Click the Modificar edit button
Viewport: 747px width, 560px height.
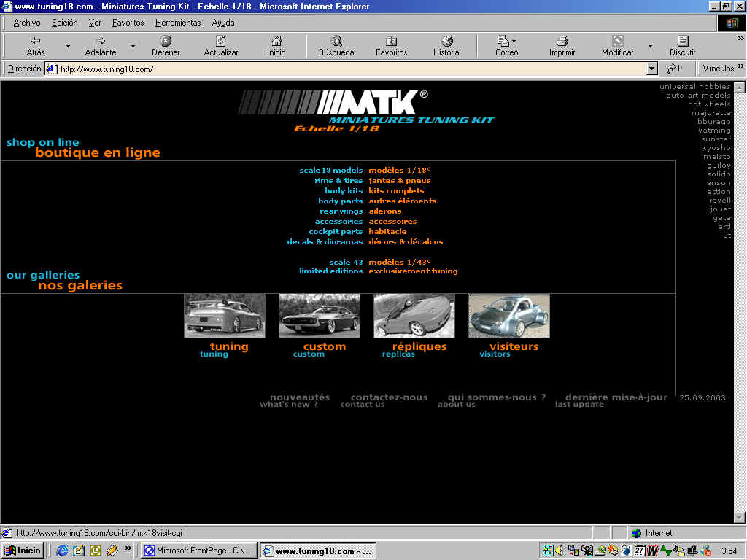click(617, 46)
